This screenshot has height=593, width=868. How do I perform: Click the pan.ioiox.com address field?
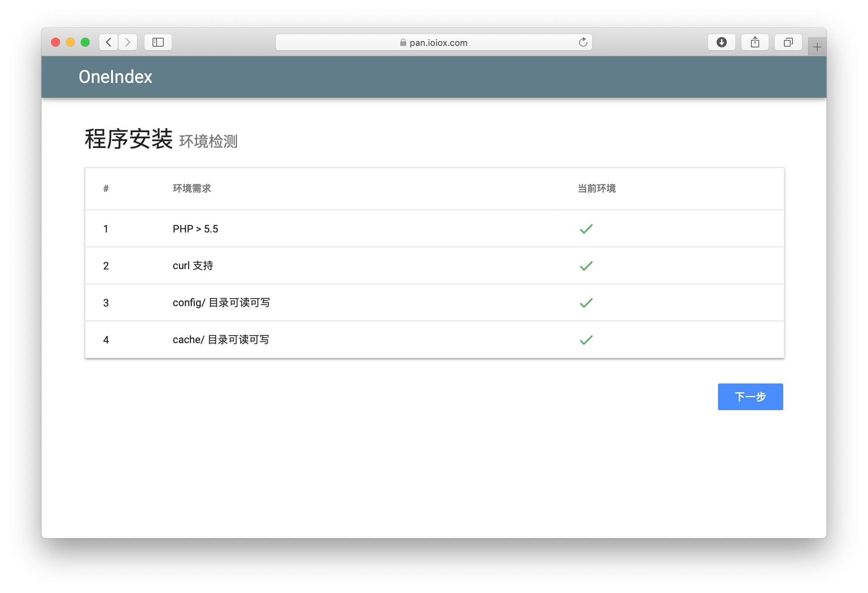click(438, 43)
